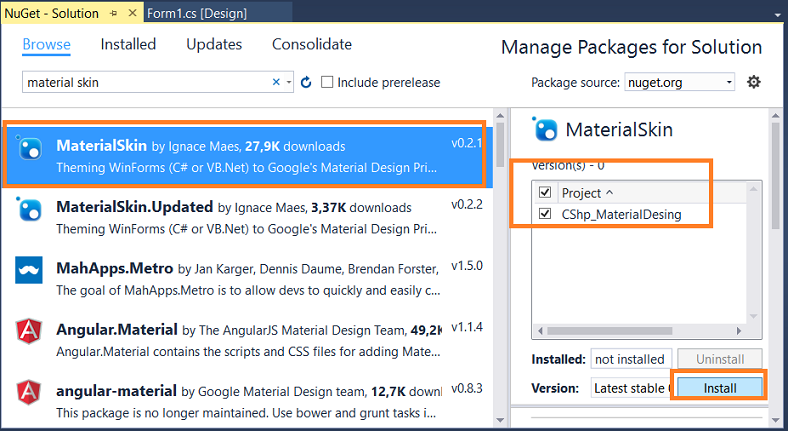Viewport: 788px width, 431px height.
Task: Select the MaterialSkin package icon in the list
Action: [x=29, y=148]
